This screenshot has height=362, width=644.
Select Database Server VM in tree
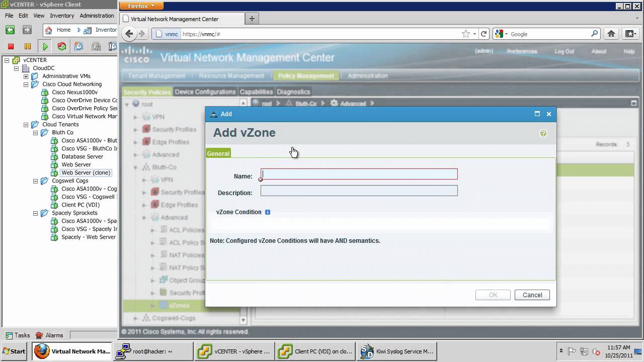[x=82, y=156]
